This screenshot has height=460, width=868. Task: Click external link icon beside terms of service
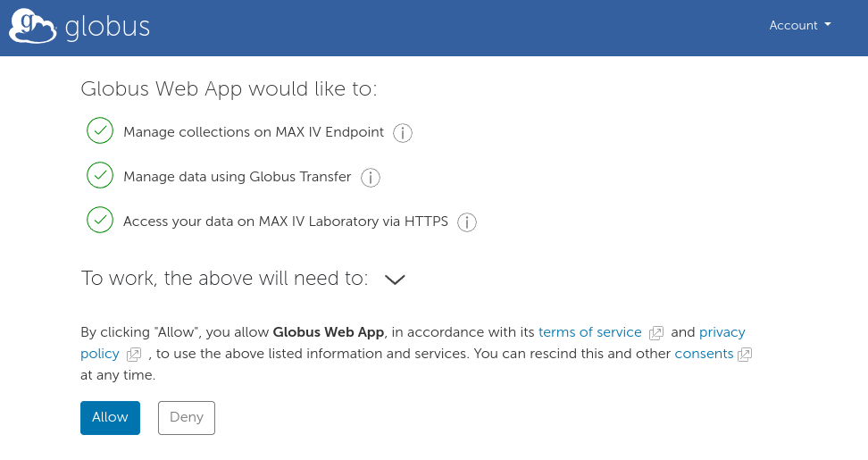click(x=656, y=333)
